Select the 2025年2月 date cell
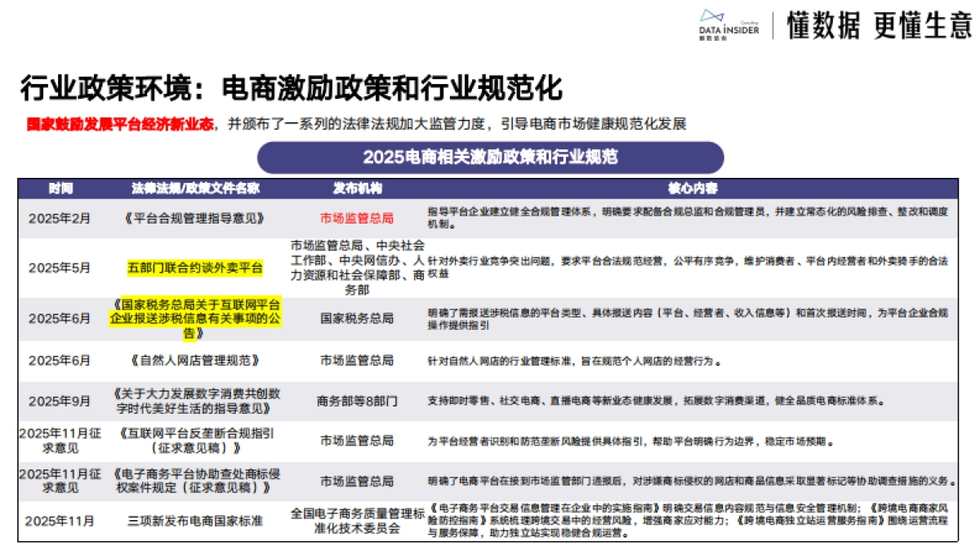This screenshot has height=551, width=980. pos(59,218)
